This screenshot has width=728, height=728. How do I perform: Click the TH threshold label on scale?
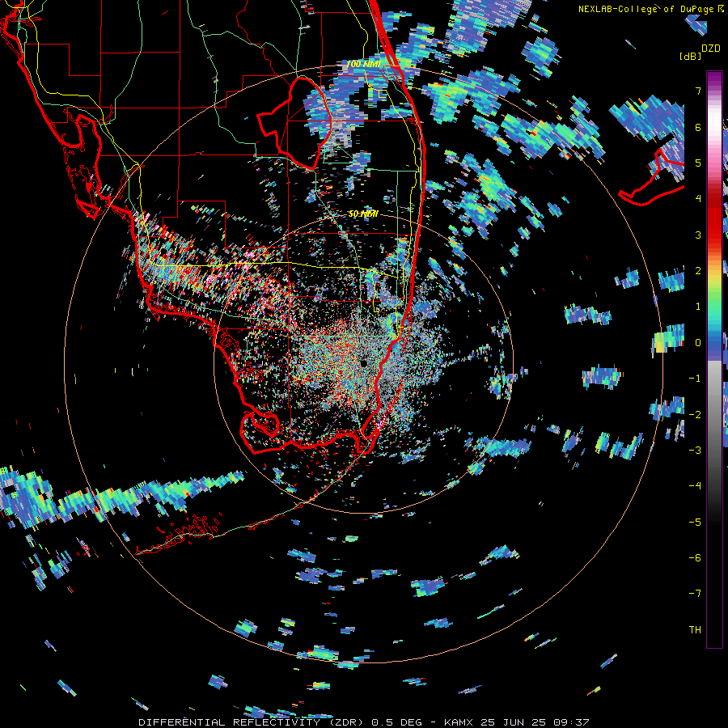(x=695, y=629)
